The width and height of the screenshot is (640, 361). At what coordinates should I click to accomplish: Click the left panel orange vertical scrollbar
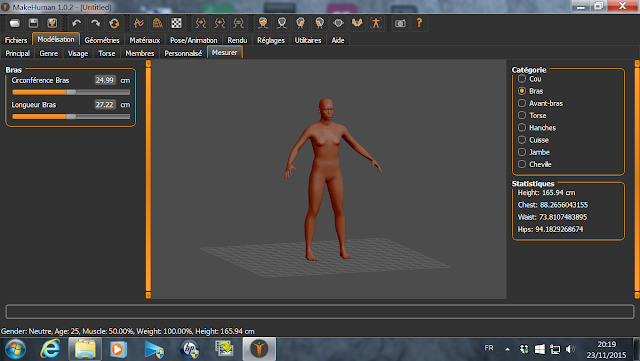(148, 179)
